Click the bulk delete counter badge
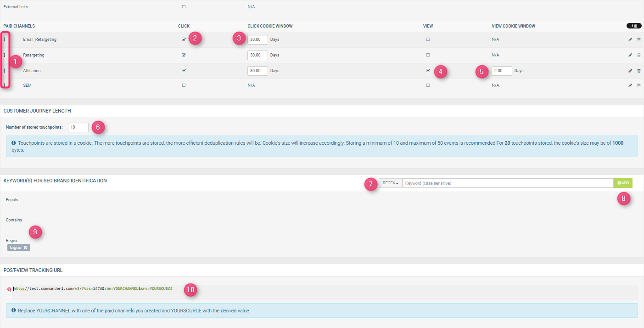This screenshot has height=328, width=644. tap(633, 26)
